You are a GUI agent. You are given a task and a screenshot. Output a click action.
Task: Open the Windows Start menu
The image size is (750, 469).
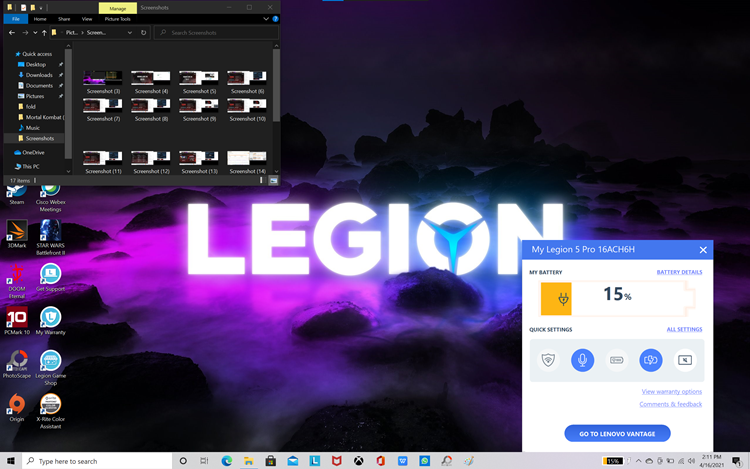click(x=11, y=461)
